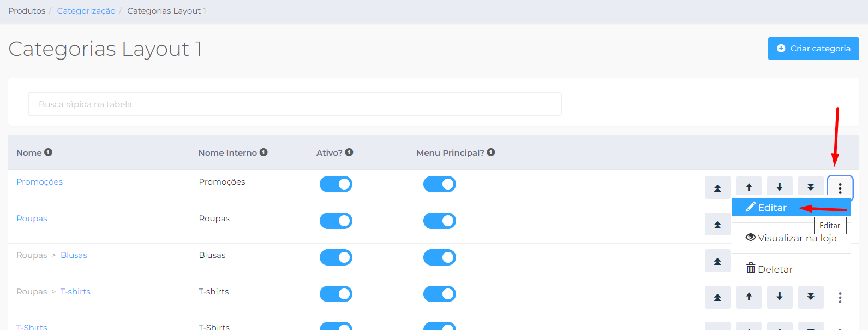Click the Nome Interno column header
The width and height of the screenshot is (868, 330).
(228, 153)
